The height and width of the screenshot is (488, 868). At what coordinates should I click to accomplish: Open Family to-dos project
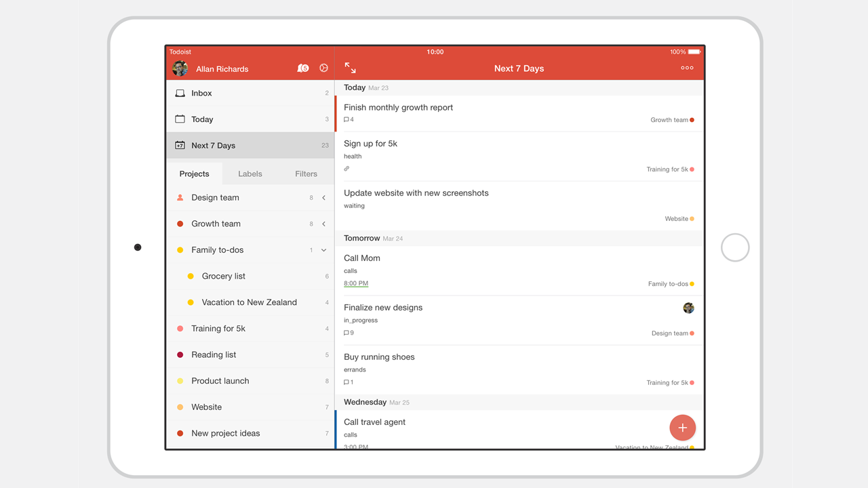(x=250, y=250)
